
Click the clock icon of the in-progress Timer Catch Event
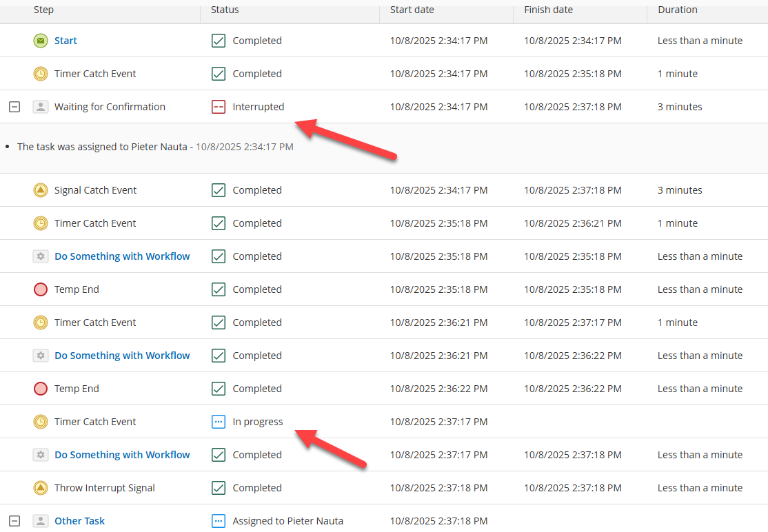(x=41, y=422)
